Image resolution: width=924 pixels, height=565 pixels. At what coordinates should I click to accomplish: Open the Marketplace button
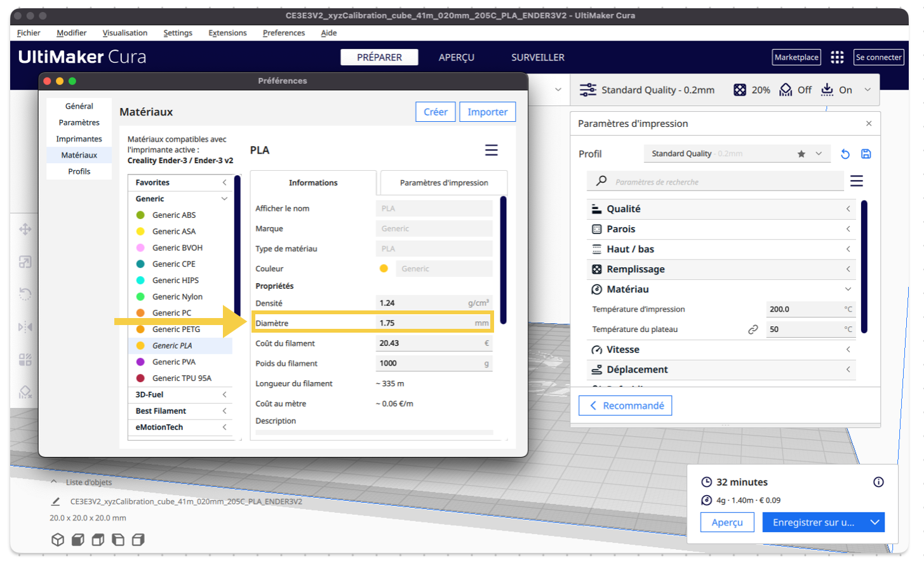click(x=796, y=57)
